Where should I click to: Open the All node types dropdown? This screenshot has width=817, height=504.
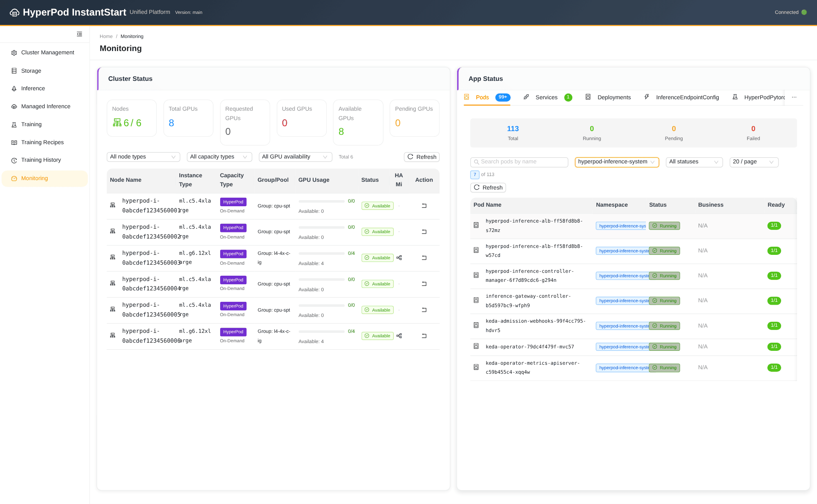point(143,157)
